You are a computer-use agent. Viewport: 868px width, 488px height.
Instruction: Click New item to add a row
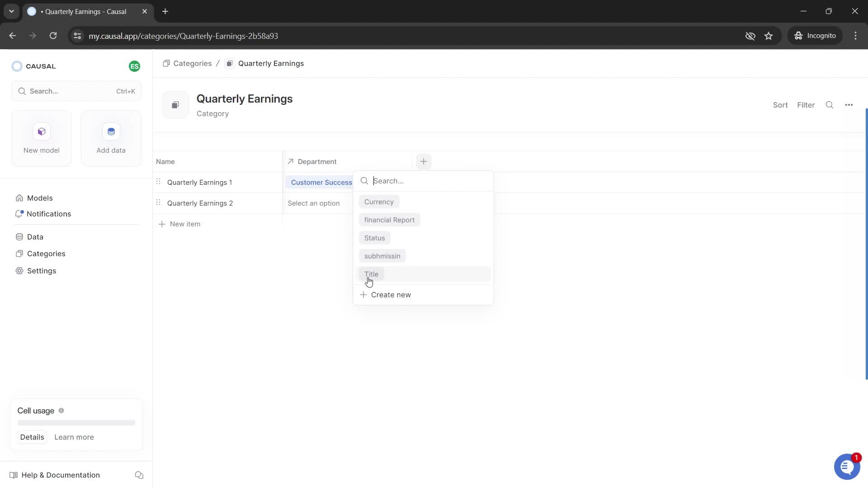click(x=179, y=224)
